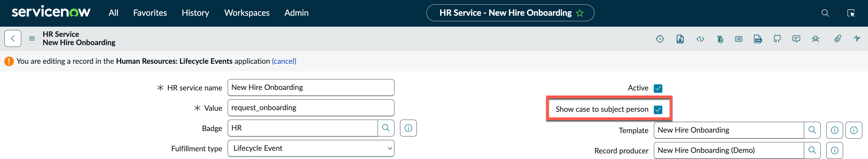Click the gear with T settings icon

coord(720,39)
